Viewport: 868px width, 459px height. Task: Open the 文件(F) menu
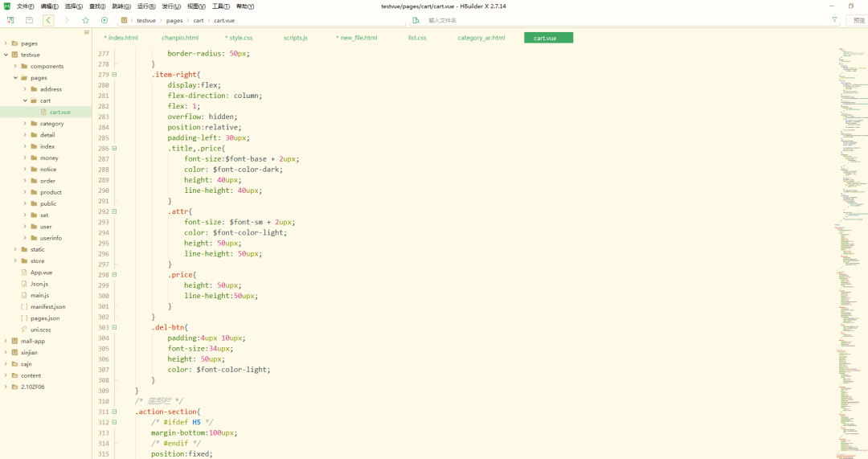(26, 6)
